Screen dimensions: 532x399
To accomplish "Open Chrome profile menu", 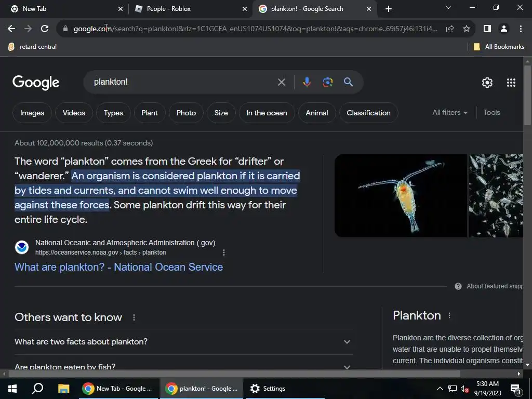I will (504, 29).
